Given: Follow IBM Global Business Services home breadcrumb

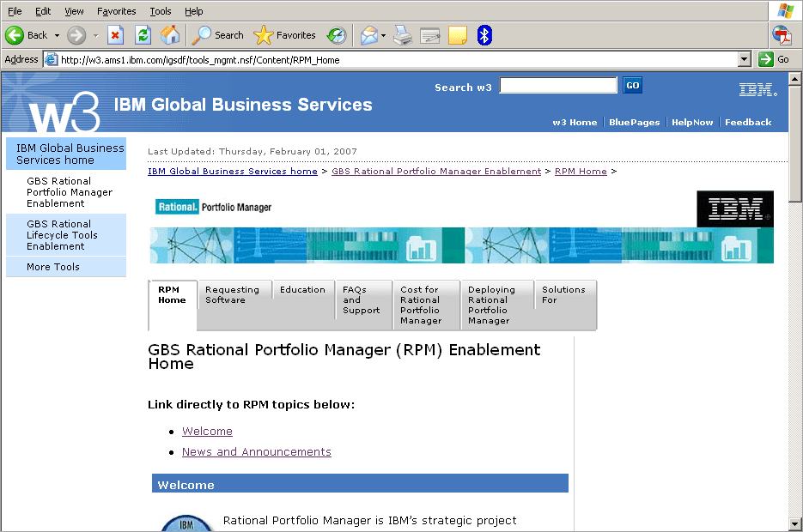Looking at the screenshot, I should pos(233,172).
